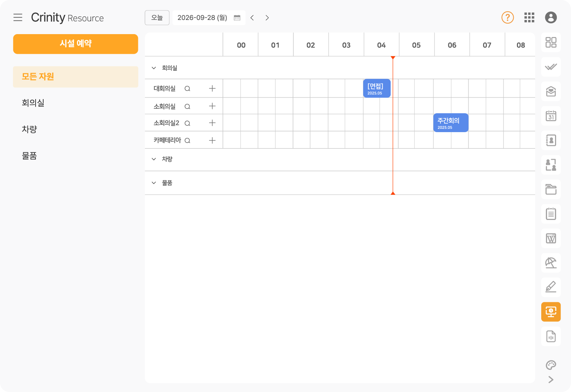View details of 카페테리아 magnifier
The image size is (571, 392).
coord(187,140)
